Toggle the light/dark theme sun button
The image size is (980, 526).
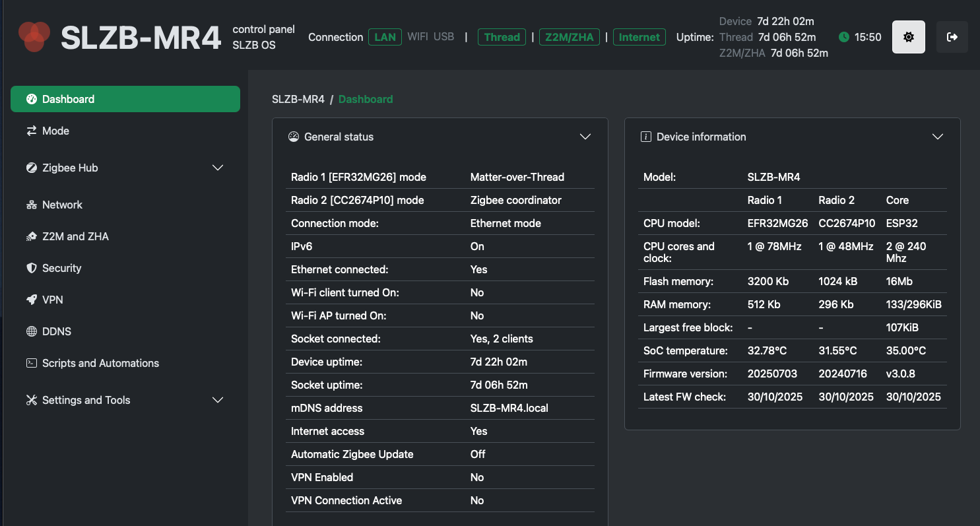coord(908,37)
